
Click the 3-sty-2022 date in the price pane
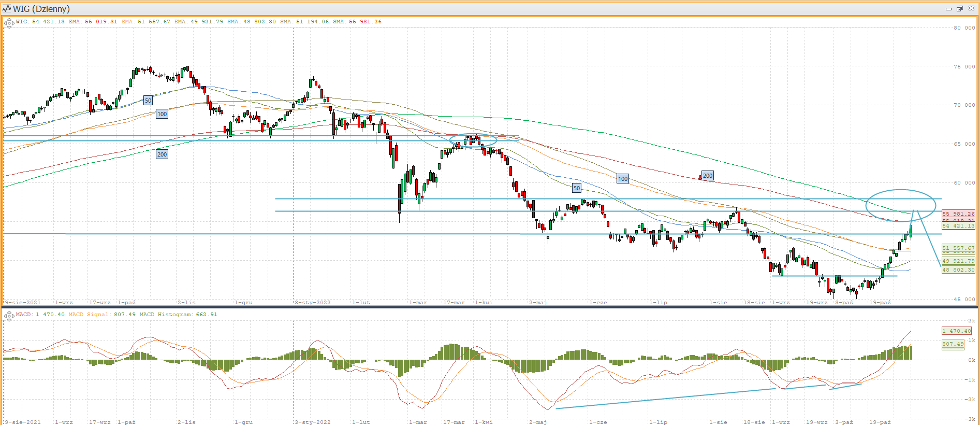313,302
